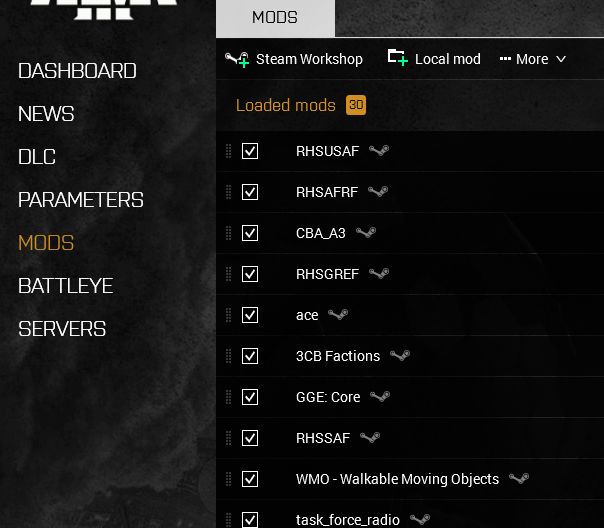Add a Local mod
Screen dimensions: 604x528
coord(434,59)
